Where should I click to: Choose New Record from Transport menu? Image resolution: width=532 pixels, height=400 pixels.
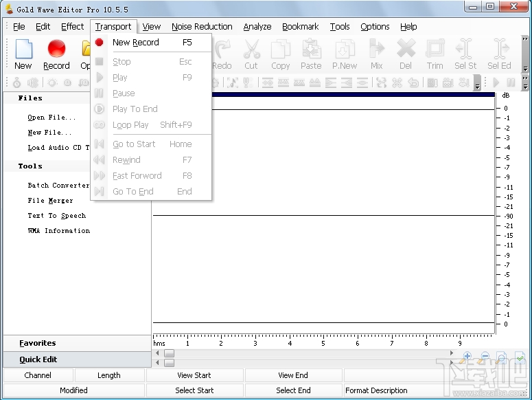click(151, 43)
